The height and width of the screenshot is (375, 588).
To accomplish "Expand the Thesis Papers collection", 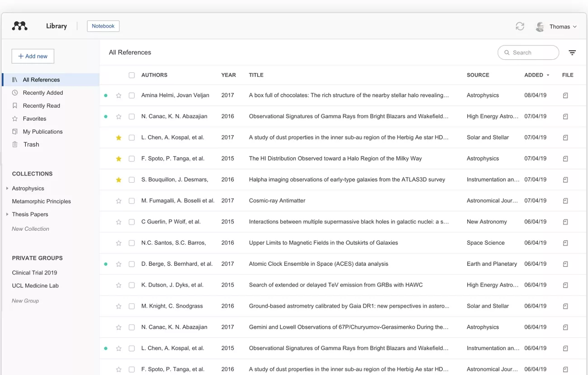I will 7,214.
